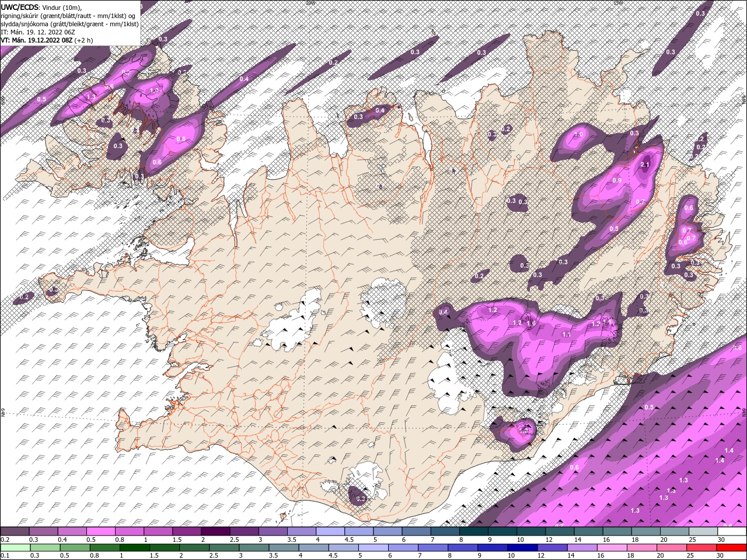This screenshot has height=560, width=747.
Task: Choose the upper legend swatch starting at 7
Action: click(445, 531)
